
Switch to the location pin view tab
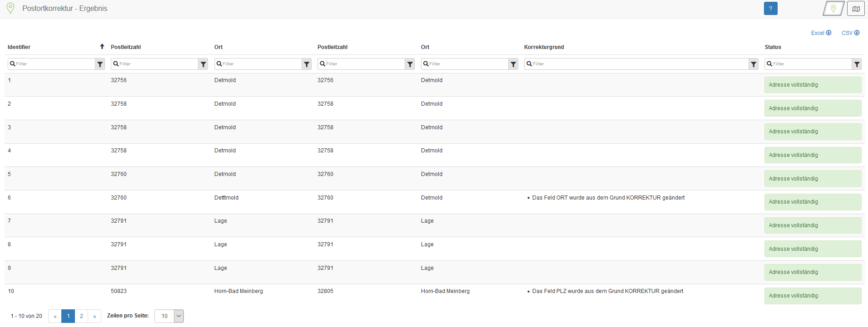pyautogui.click(x=833, y=9)
